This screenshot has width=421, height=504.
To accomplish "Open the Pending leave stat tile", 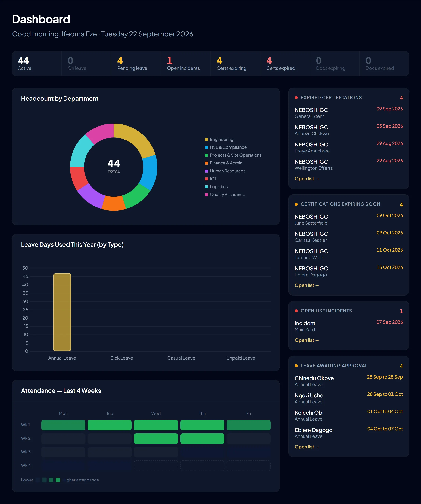I will 136,63.
